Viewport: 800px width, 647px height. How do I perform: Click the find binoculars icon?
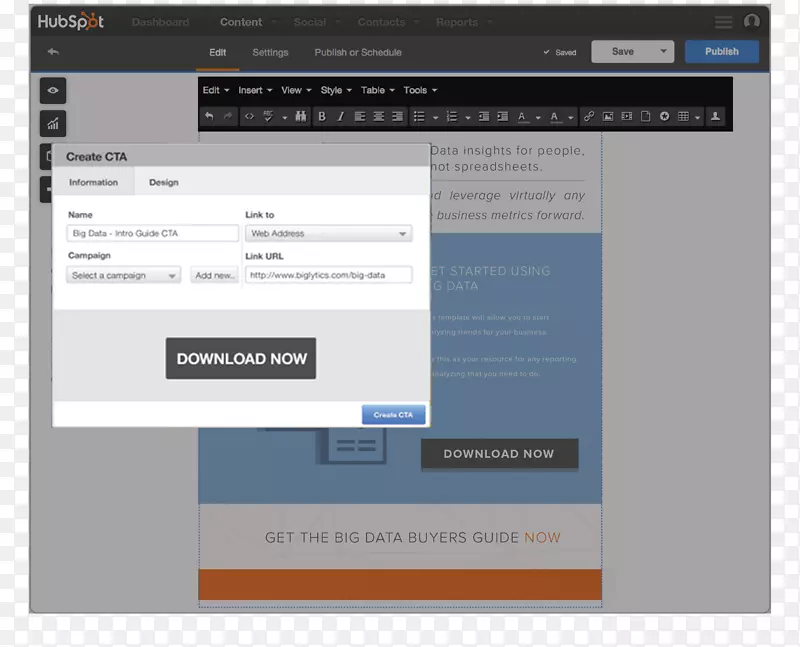299,117
